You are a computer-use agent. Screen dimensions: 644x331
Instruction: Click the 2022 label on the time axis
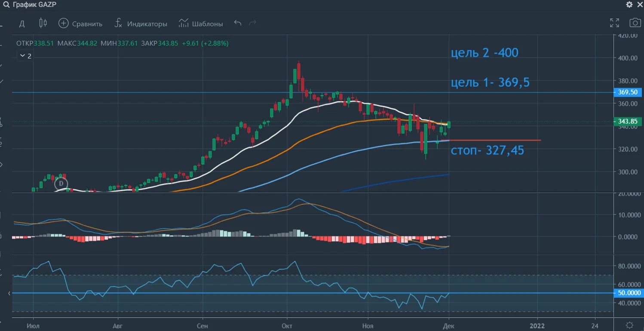point(537,326)
